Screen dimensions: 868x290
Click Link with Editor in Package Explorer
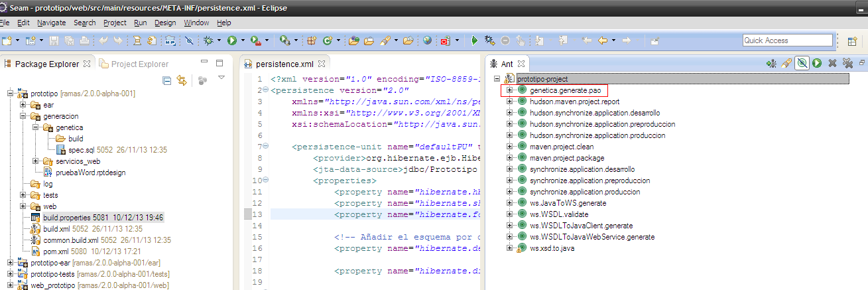pyautogui.click(x=181, y=81)
